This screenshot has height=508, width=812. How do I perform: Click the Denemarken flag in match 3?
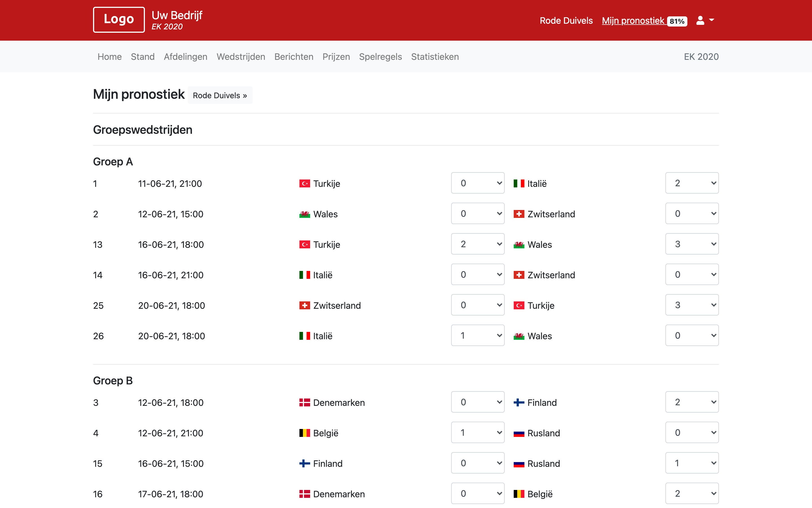tap(305, 402)
